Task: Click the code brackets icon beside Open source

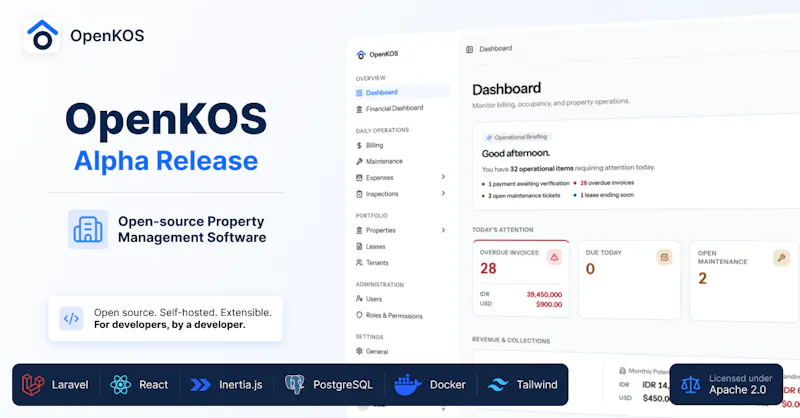Action: 71,319
